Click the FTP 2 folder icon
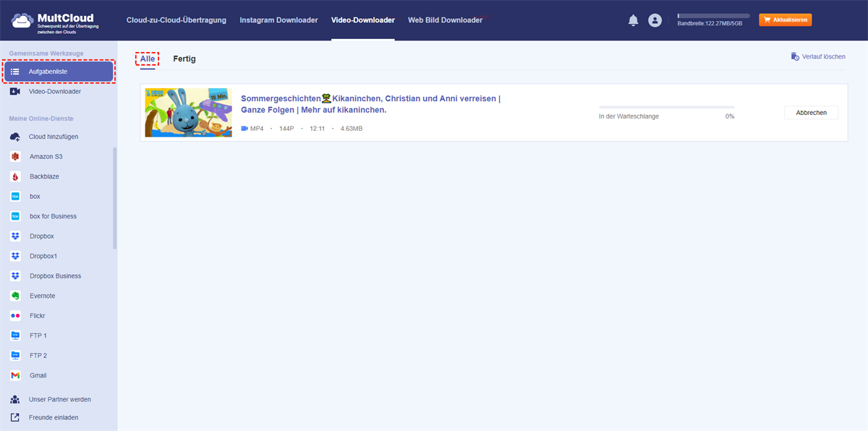The width and height of the screenshot is (868, 431). pyautogui.click(x=15, y=356)
